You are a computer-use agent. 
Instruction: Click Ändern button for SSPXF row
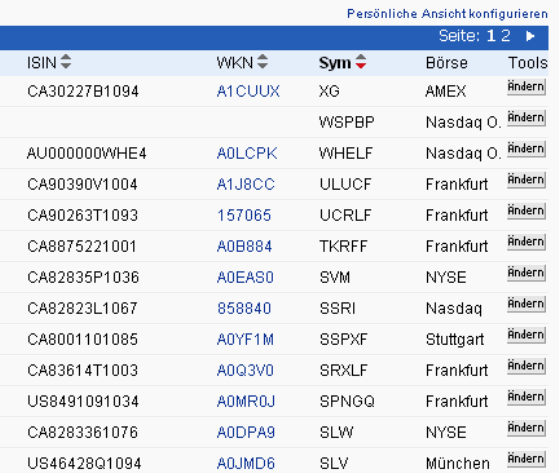[526, 335]
